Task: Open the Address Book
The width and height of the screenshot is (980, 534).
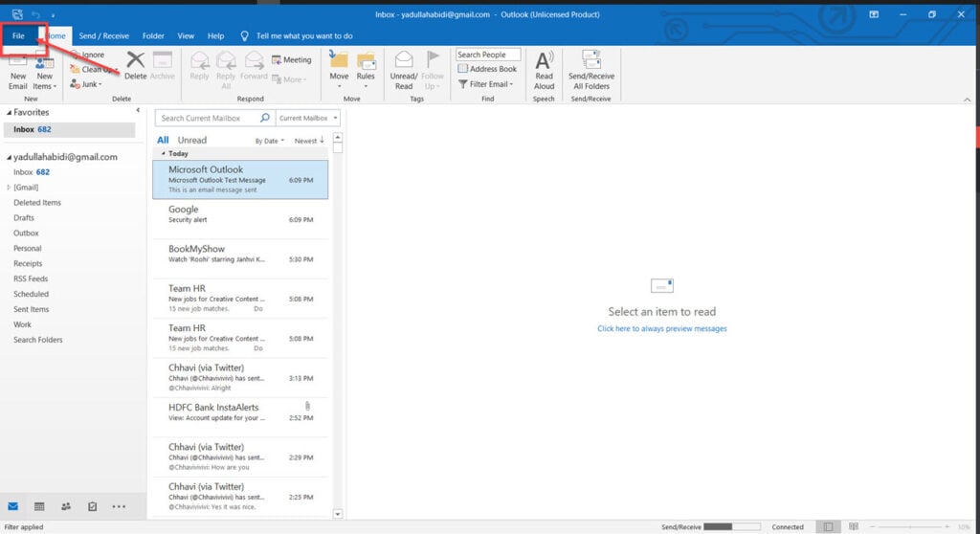Action: [x=487, y=69]
